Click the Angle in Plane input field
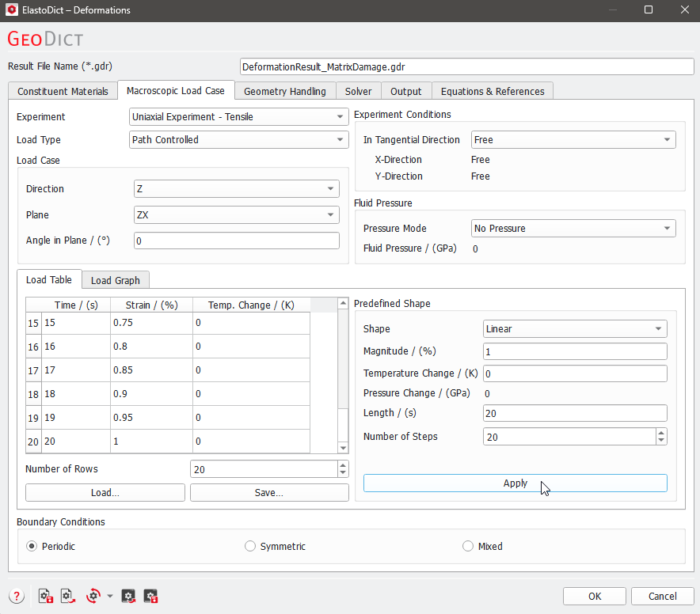Image resolution: width=700 pixels, height=614 pixels. pos(236,241)
